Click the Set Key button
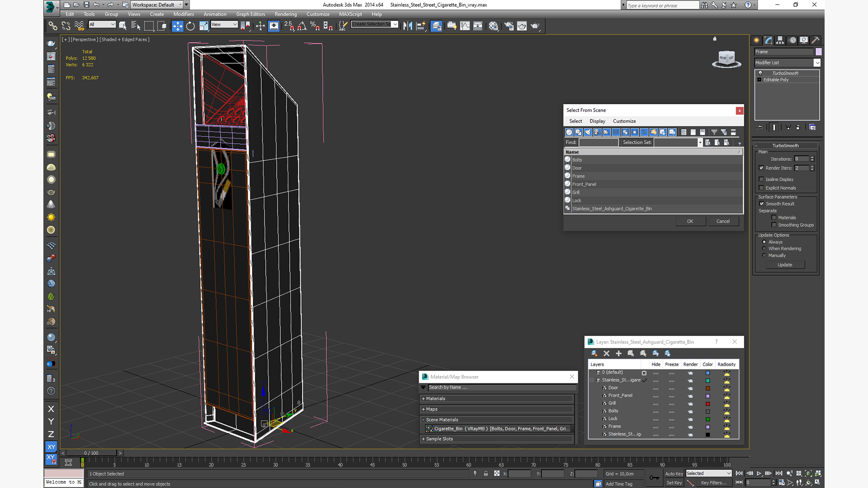The height and width of the screenshot is (488, 868). (x=674, y=483)
